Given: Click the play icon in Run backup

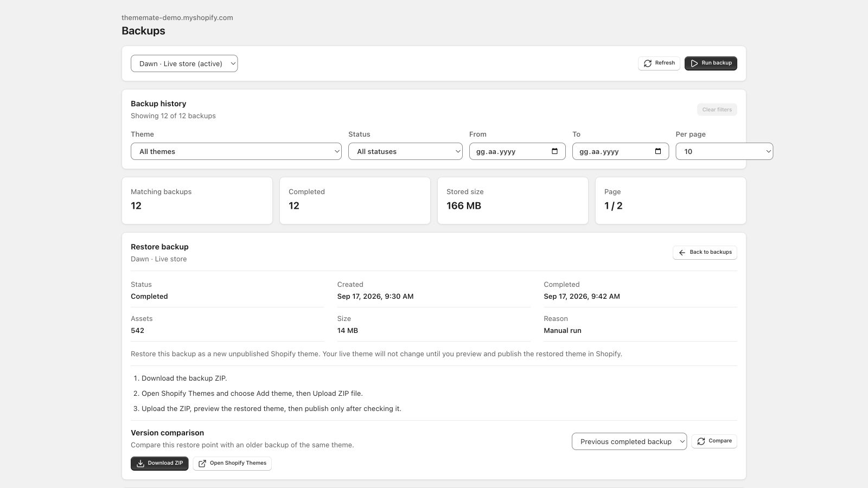Looking at the screenshot, I should coord(694,63).
